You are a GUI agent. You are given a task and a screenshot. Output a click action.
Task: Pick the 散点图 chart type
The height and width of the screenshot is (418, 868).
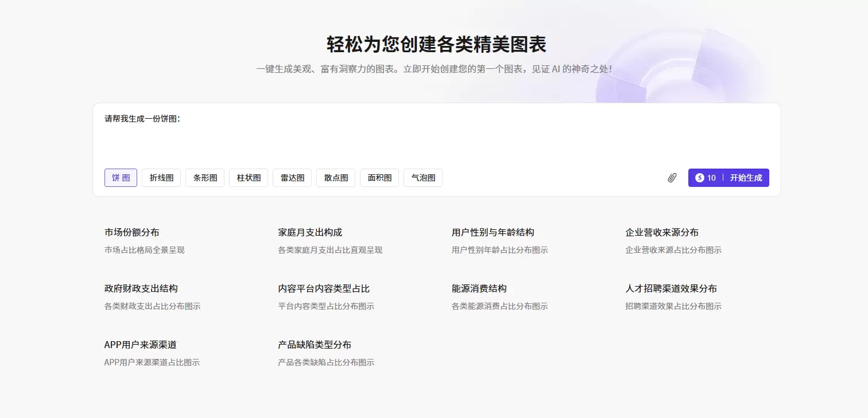[x=336, y=178]
